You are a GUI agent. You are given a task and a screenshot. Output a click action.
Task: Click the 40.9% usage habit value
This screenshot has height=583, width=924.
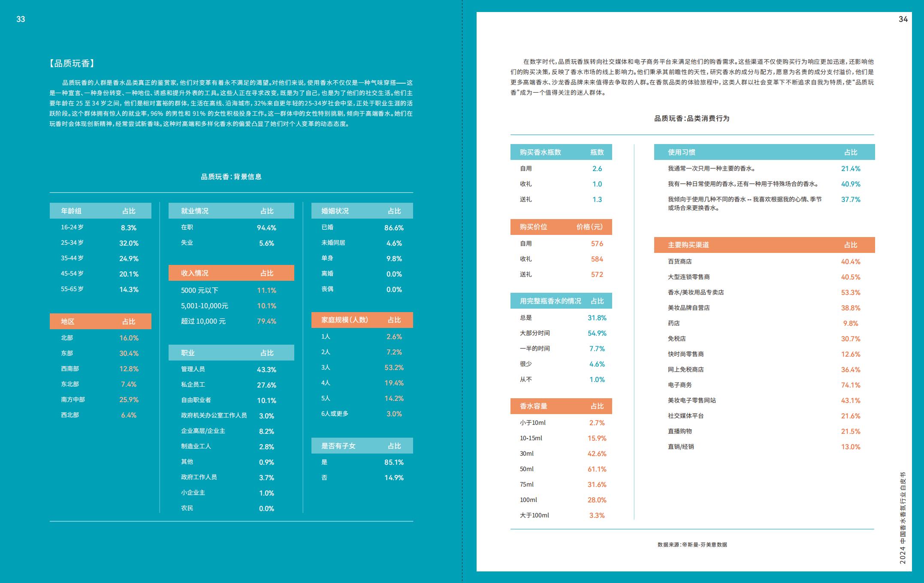point(851,184)
